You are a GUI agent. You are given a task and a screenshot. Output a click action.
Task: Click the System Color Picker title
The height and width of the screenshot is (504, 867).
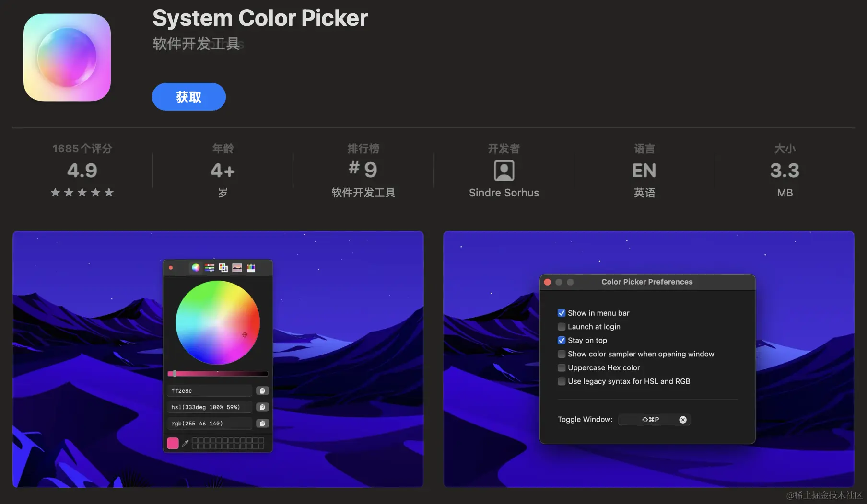(260, 18)
